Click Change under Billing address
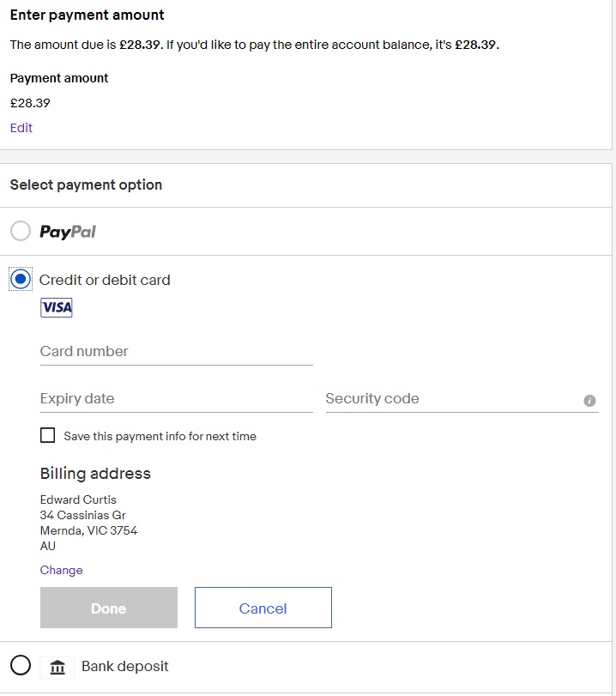 (x=61, y=570)
